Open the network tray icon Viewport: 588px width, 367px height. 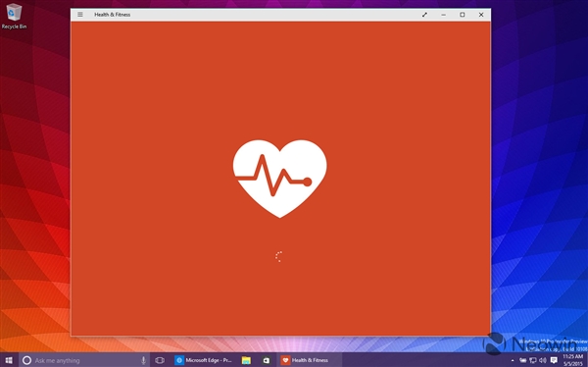click(x=533, y=360)
